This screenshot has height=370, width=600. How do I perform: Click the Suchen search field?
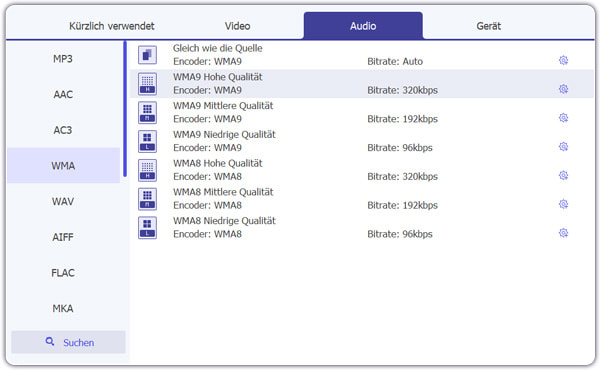pyautogui.click(x=68, y=342)
